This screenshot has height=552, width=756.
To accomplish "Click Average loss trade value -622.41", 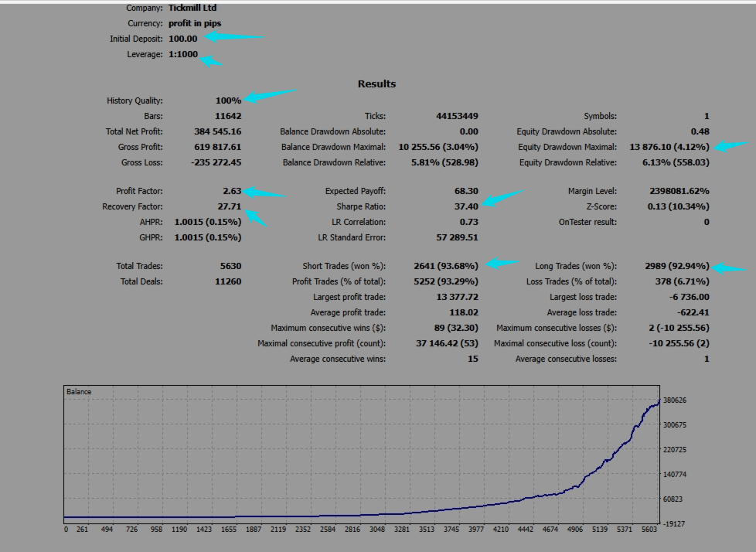I will pyautogui.click(x=693, y=312).
